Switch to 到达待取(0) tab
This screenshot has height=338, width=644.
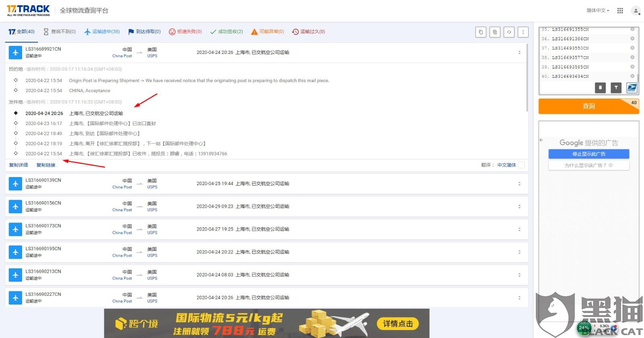coord(144,32)
